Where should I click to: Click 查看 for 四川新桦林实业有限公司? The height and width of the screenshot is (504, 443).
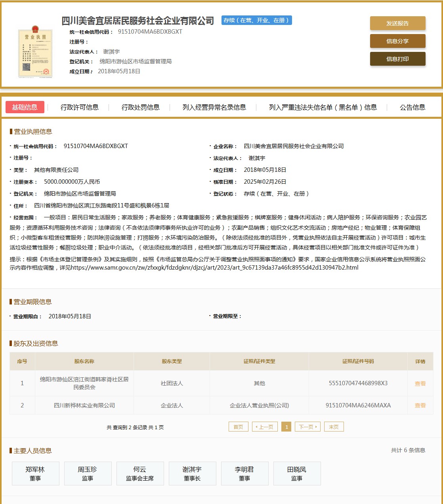pyautogui.click(x=420, y=405)
